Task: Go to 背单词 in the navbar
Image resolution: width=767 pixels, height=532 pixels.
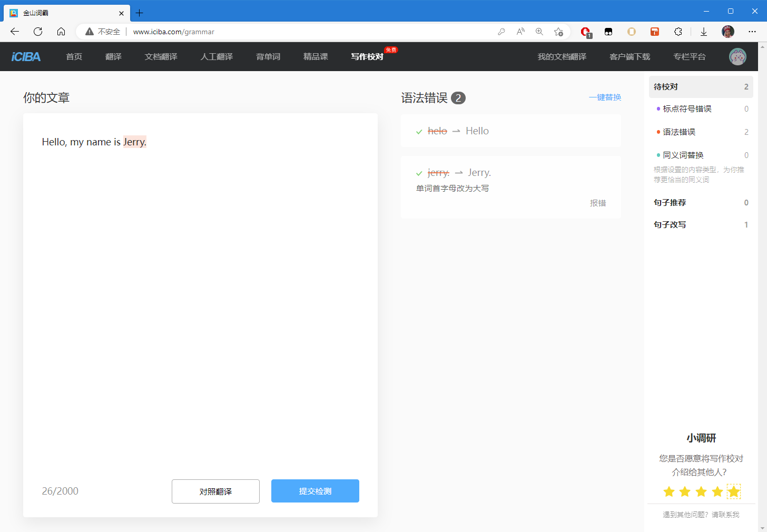Action: [x=268, y=57]
